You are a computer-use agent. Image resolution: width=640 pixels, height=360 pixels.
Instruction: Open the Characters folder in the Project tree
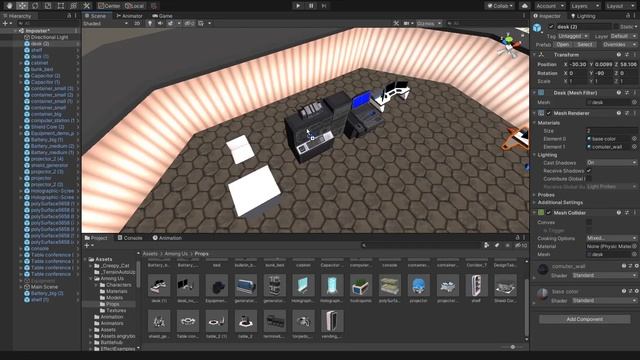coord(118,285)
